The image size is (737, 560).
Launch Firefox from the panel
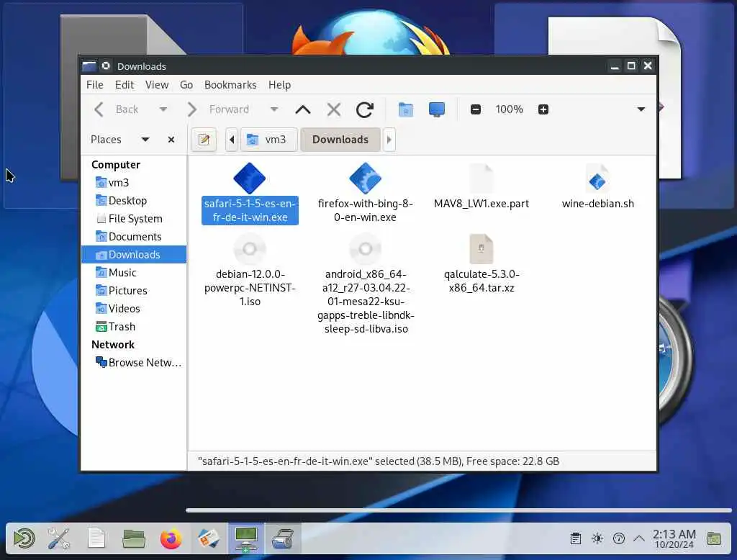pos(171,539)
